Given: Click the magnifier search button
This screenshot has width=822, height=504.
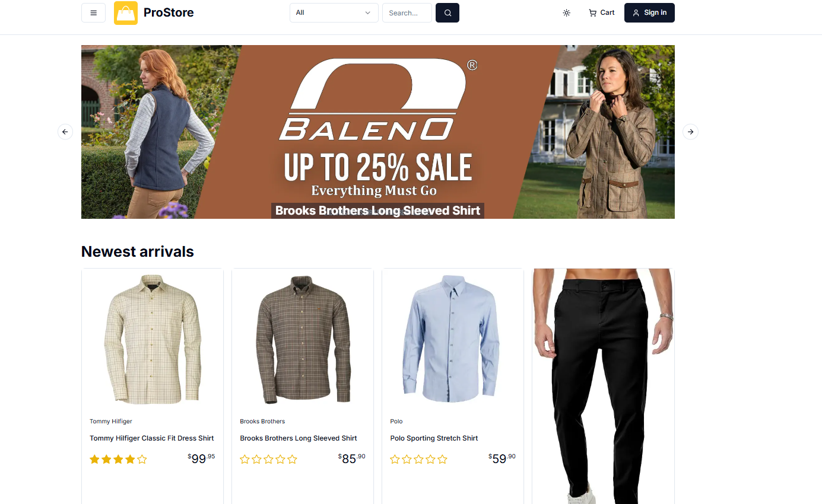Looking at the screenshot, I should point(448,12).
